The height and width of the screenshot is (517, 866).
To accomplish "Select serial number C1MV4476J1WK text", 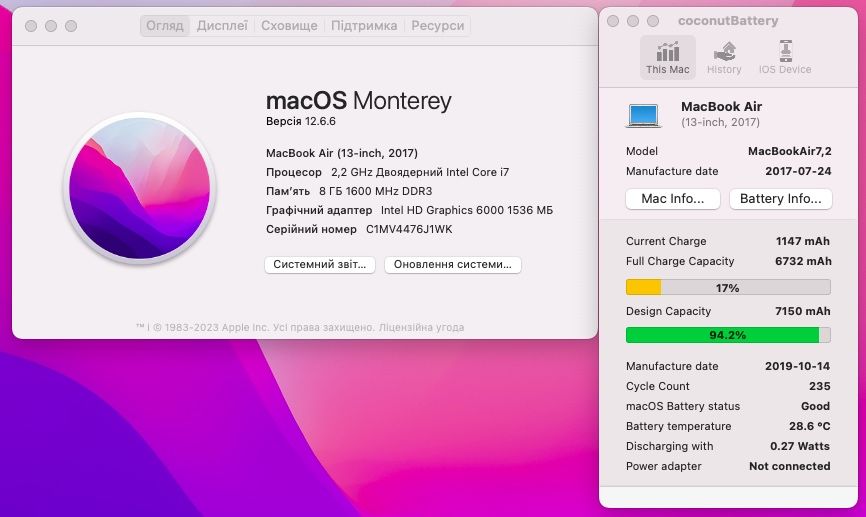I will coord(409,229).
